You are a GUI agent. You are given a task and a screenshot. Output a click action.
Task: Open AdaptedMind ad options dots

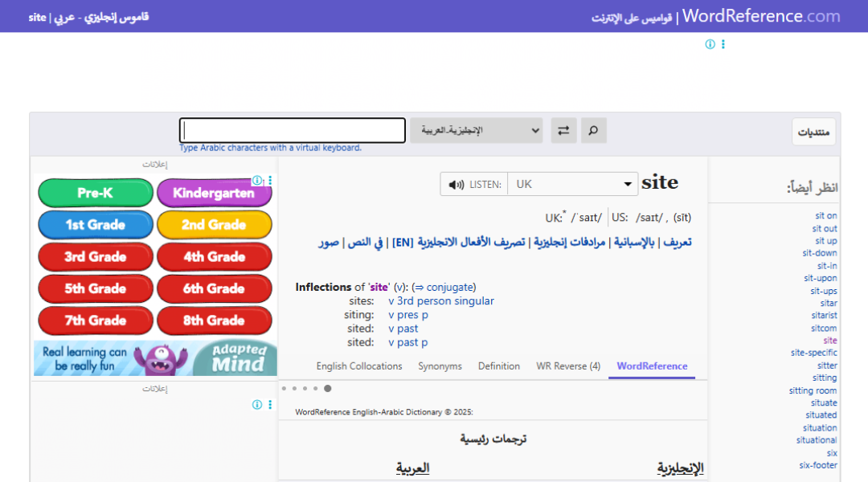point(270,181)
